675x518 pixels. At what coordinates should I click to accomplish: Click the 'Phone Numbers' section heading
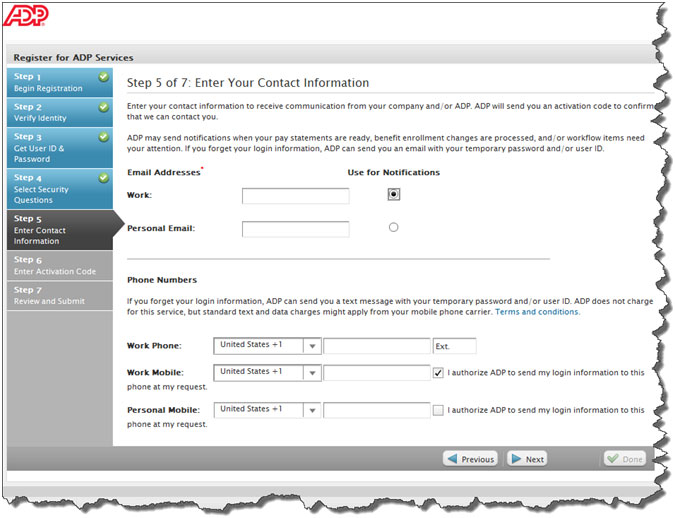tap(162, 280)
